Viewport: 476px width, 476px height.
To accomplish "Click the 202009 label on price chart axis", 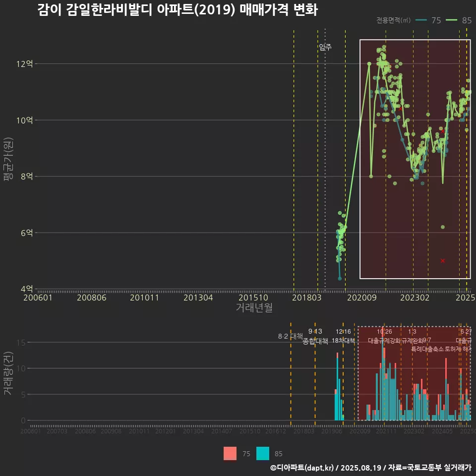I will (x=362, y=297).
